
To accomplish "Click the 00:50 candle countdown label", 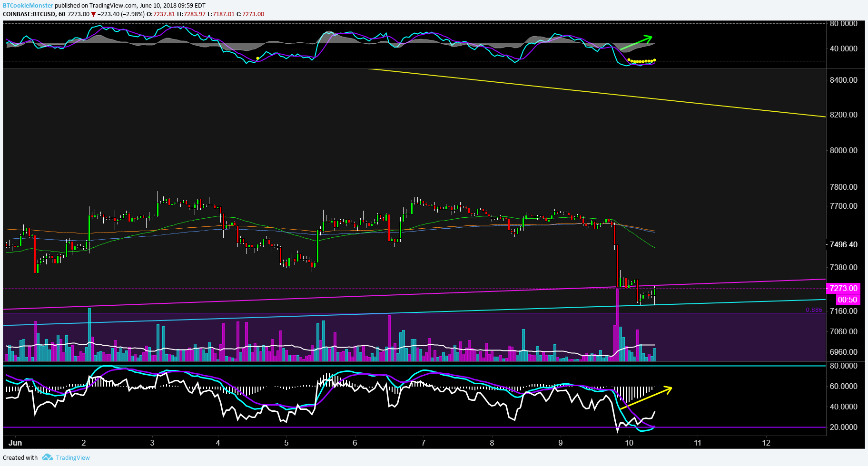I will click(848, 300).
